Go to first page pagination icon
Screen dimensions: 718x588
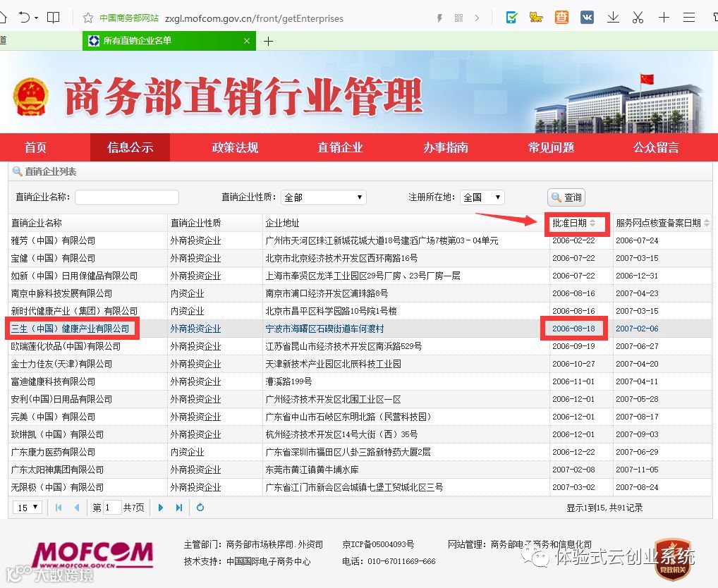coord(58,508)
